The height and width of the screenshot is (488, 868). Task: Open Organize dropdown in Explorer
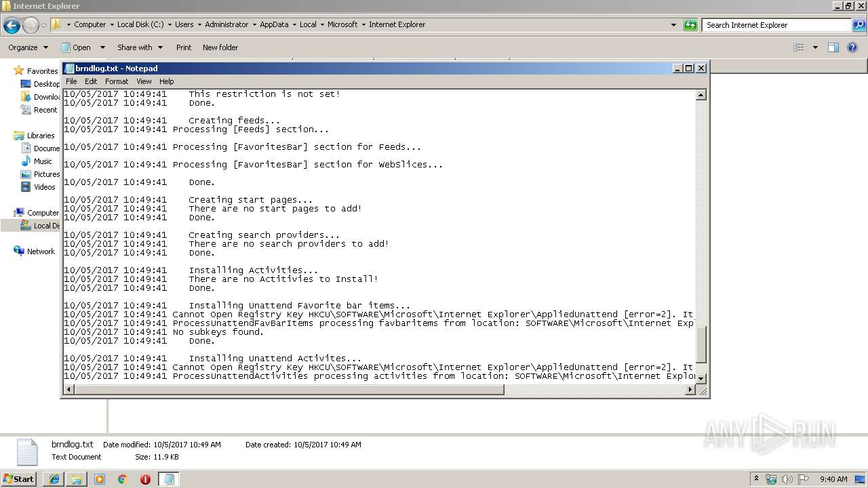tap(28, 47)
